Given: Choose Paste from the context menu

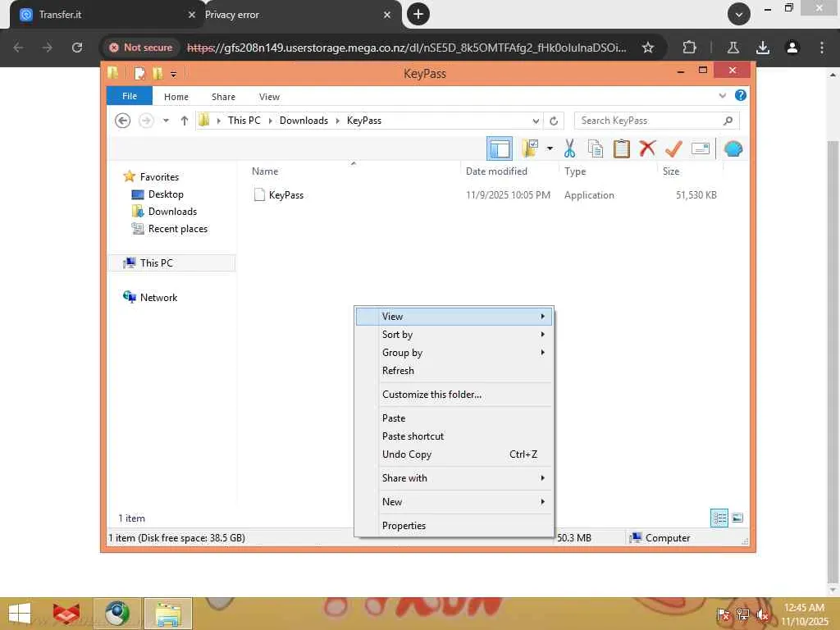Looking at the screenshot, I should pyautogui.click(x=454, y=418).
